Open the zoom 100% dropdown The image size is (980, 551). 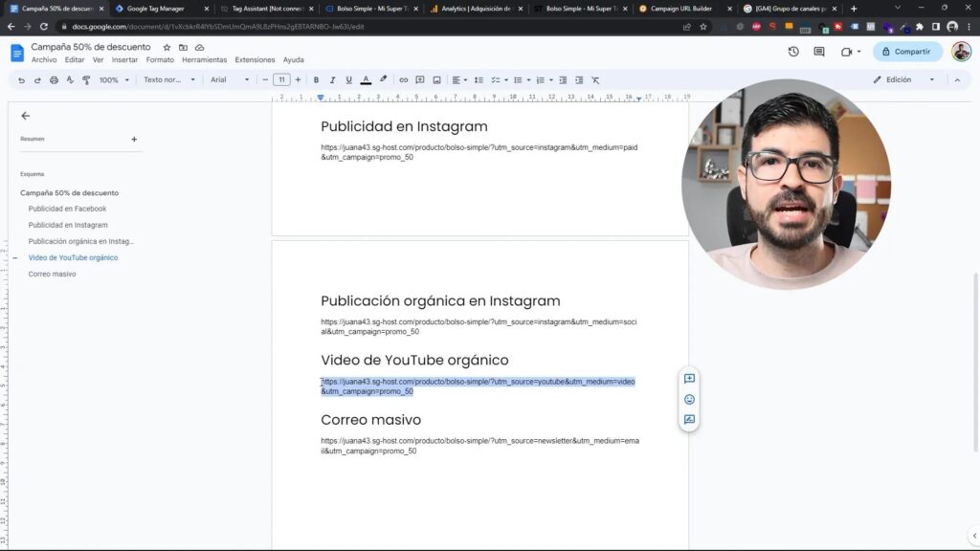click(x=114, y=80)
